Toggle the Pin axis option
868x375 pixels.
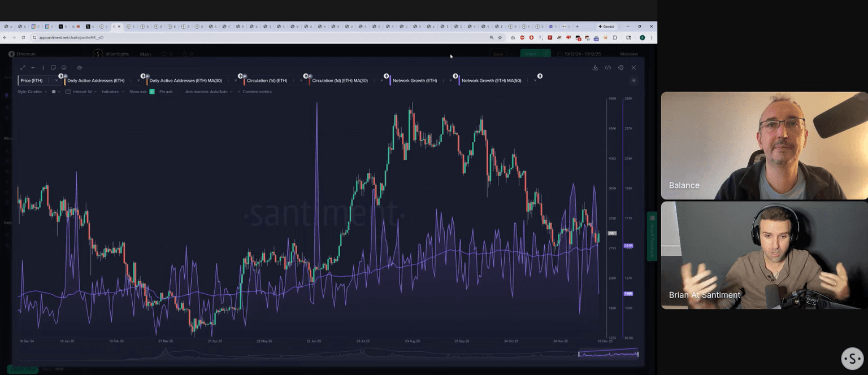[x=166, y=91]
